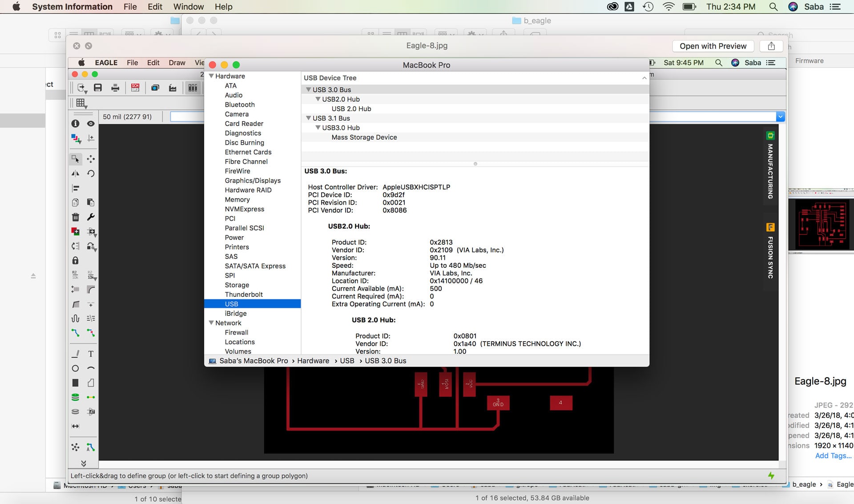This screenshot has height=504, width=854.
Task: Select the Ripup tool with red x
Action: coord(91,333)
